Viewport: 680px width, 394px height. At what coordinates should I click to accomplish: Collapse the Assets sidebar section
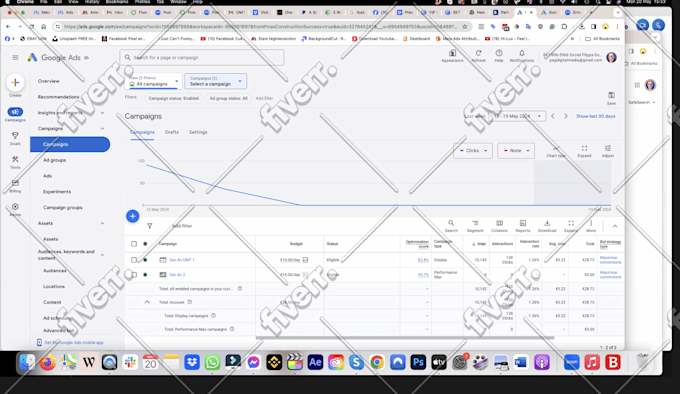click(x=102, y=223)
